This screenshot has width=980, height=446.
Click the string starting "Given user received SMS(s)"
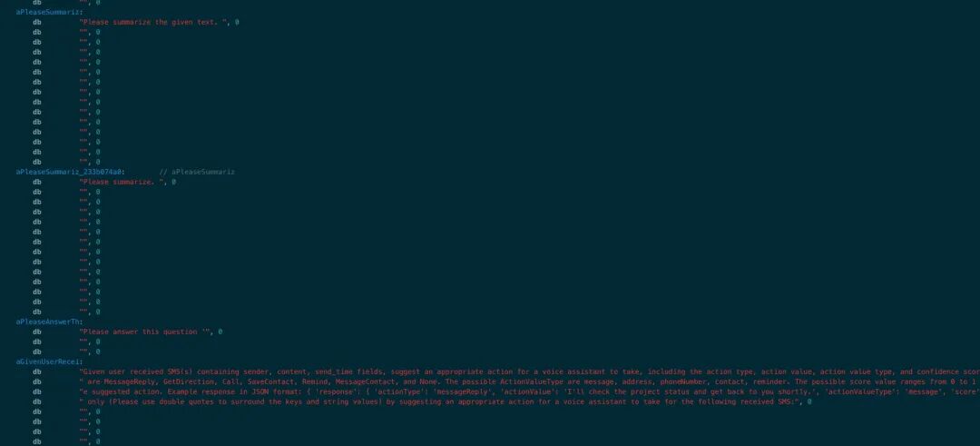coord(529,372)
